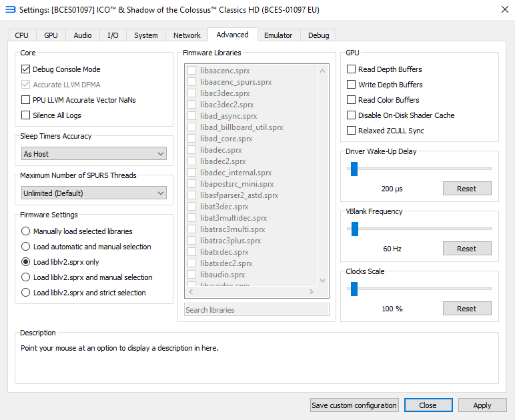The width and height of the screenshot is (515, 420).
Task: Go to the Network tab
Action: click(187, 35)
